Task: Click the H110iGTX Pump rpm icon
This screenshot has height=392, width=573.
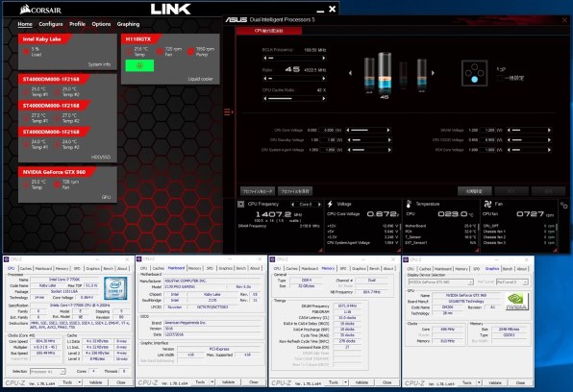Action: (x=190, y=52)
